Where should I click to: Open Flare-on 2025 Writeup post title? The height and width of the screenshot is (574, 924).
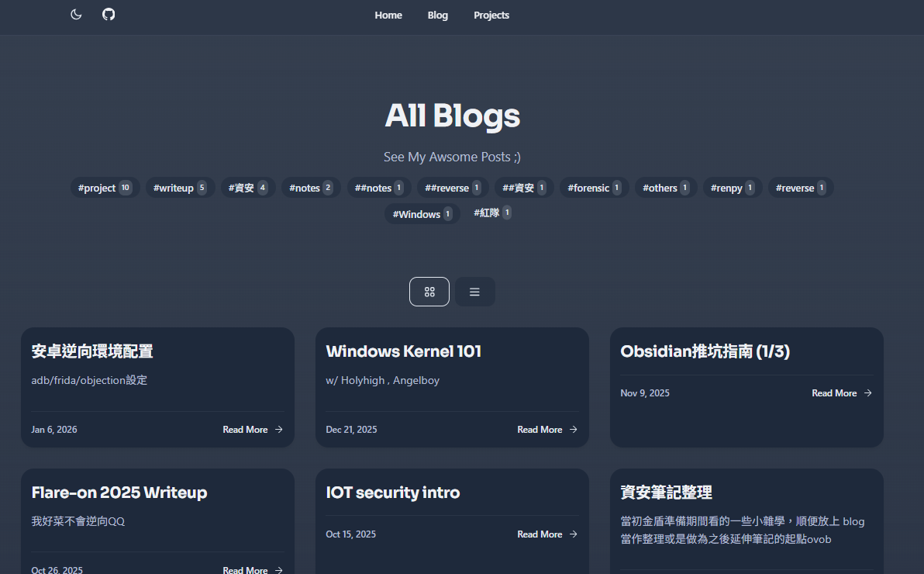(x=119, y=492)
